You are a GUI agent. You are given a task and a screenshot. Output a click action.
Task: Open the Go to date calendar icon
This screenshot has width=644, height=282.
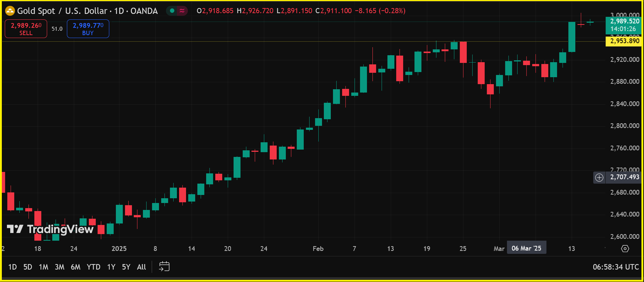pos(164,267)
